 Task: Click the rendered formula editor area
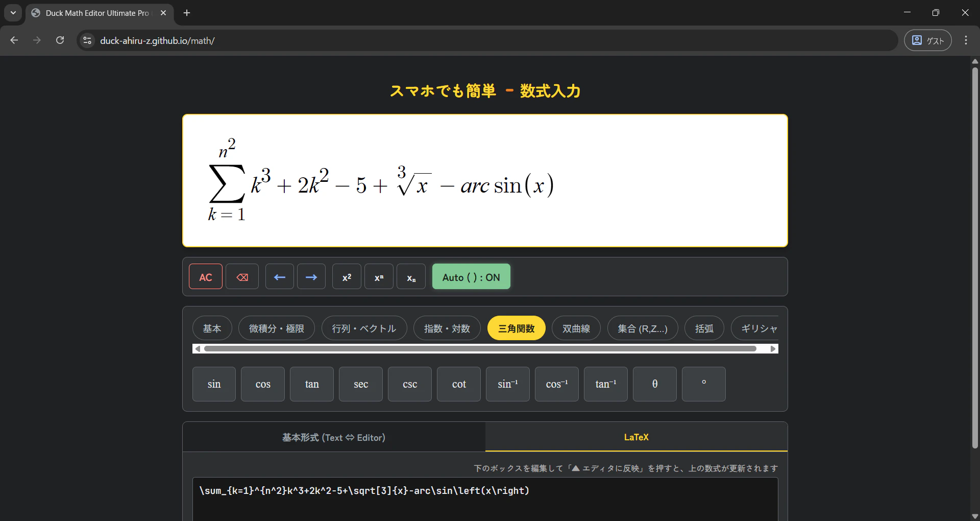(485, 181)
